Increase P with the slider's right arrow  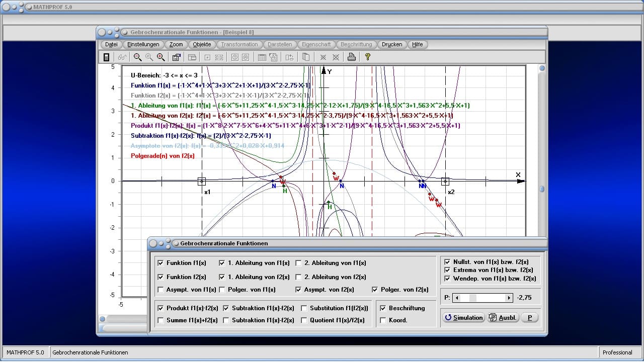[509, 298]
